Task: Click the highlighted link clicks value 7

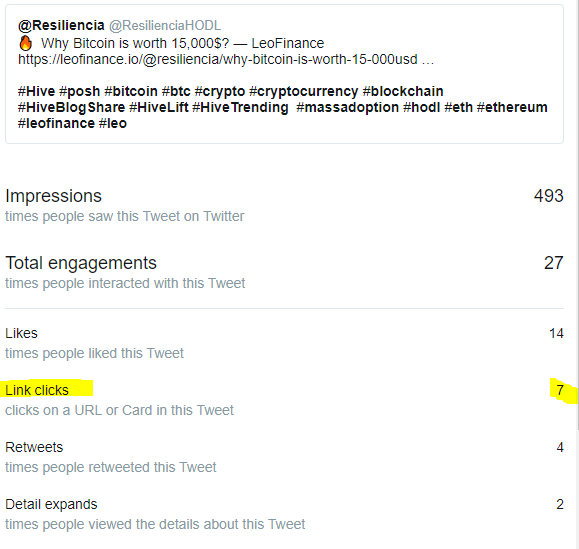Action: tap(560, 390)
